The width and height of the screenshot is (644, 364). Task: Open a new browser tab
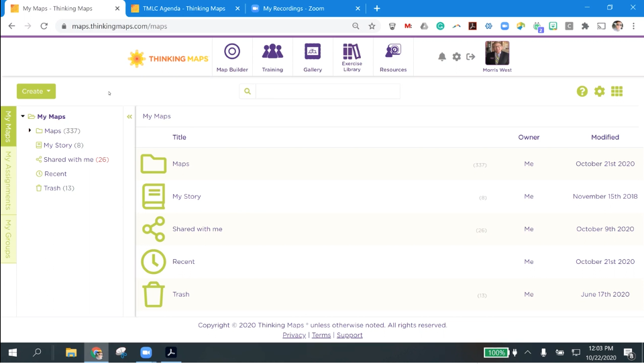click(x=376, y=8)
